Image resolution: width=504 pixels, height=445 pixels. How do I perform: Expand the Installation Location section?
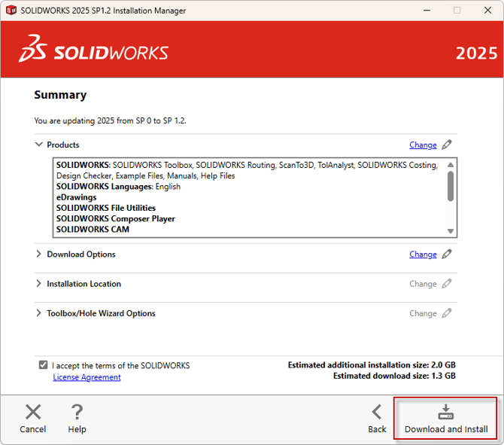pyautogui.click(x=38, y=284)
